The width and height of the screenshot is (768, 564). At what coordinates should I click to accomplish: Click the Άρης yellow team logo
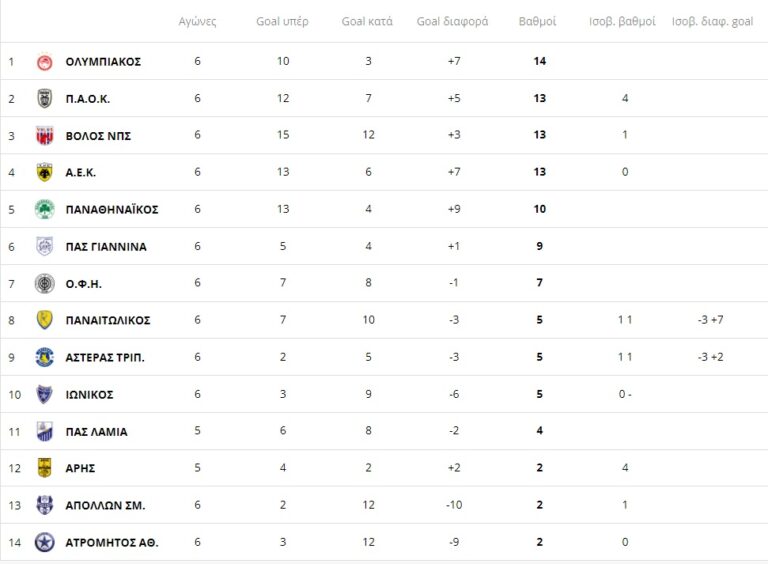[44, 468]
